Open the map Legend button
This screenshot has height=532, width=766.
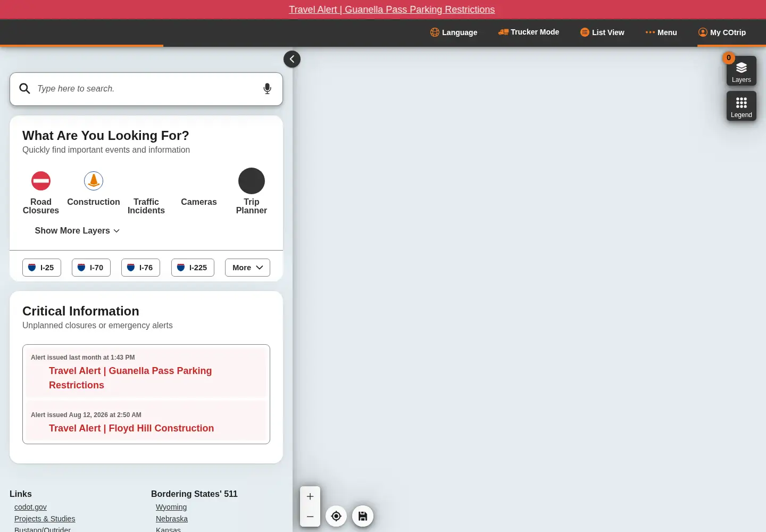click(x=742, y=106)
